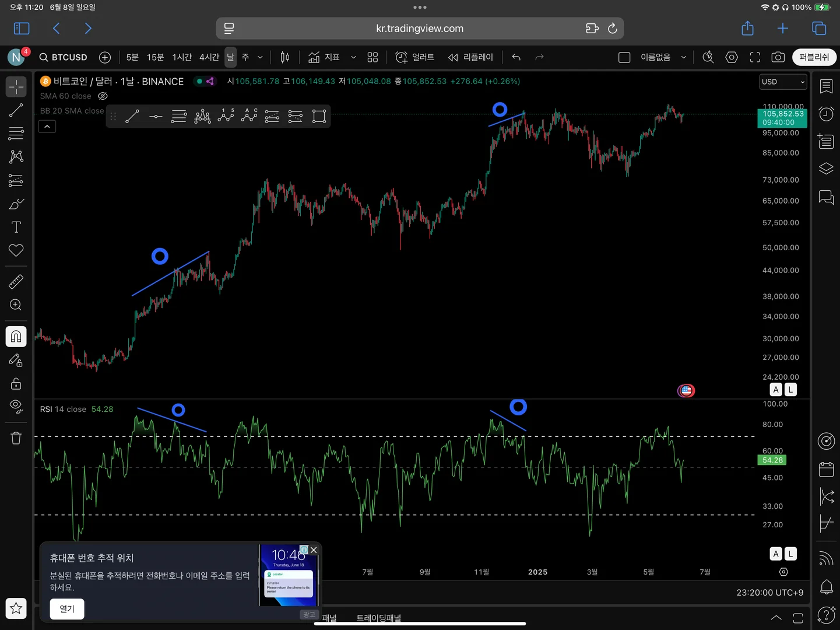Screen dimensions: 840x630
Task: Toggle hide all drawings eye icon
Action: (x=16, y=407)
